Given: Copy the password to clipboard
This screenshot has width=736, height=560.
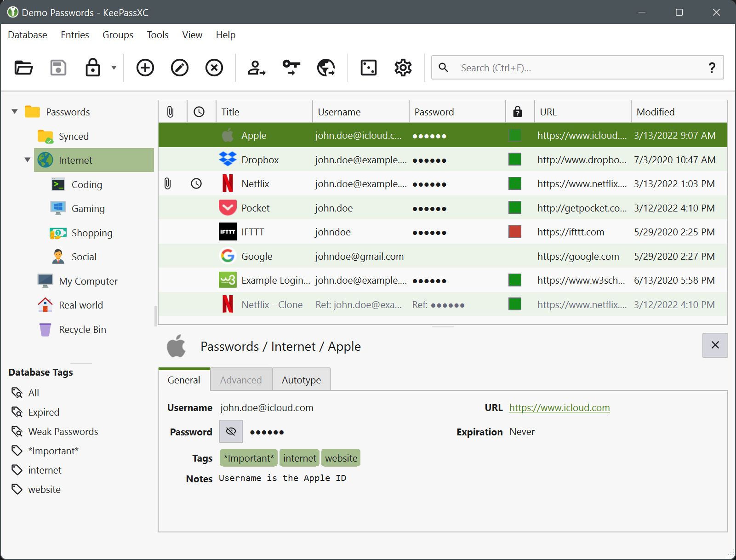Looking at the screenshot, I should pos(291,68).
